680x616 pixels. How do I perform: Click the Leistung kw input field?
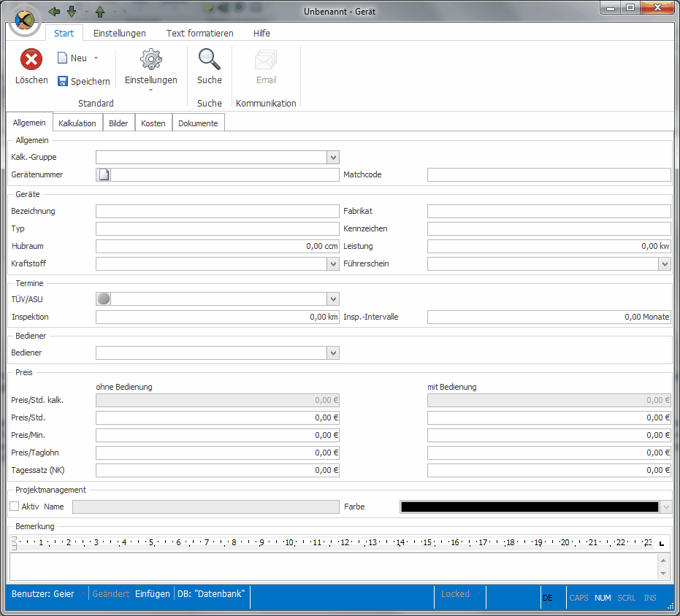coord(549,246)
